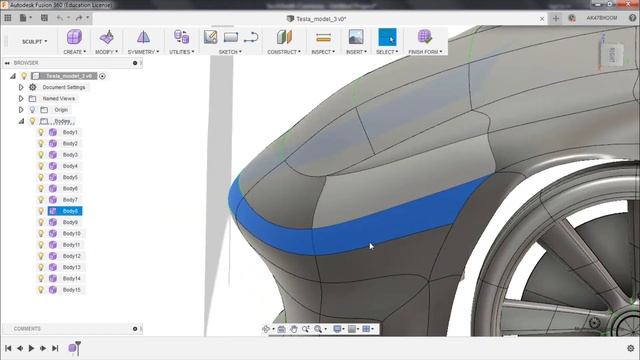The image size is (640, 360).
Task: Close the Tesla_model_3 document tab
Action: point(542,19)
